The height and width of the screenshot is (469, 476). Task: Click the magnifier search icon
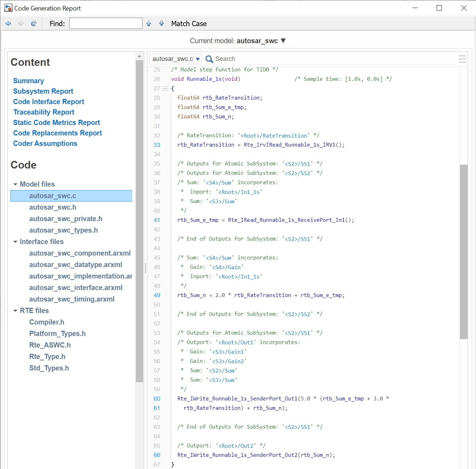(209, 59)
